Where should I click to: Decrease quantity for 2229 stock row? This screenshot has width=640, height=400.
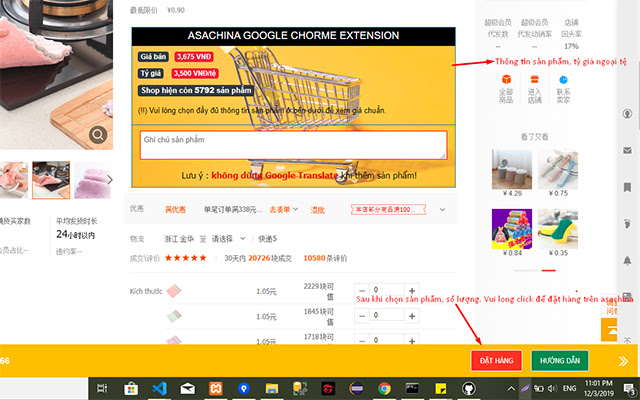tap(362, 291)
